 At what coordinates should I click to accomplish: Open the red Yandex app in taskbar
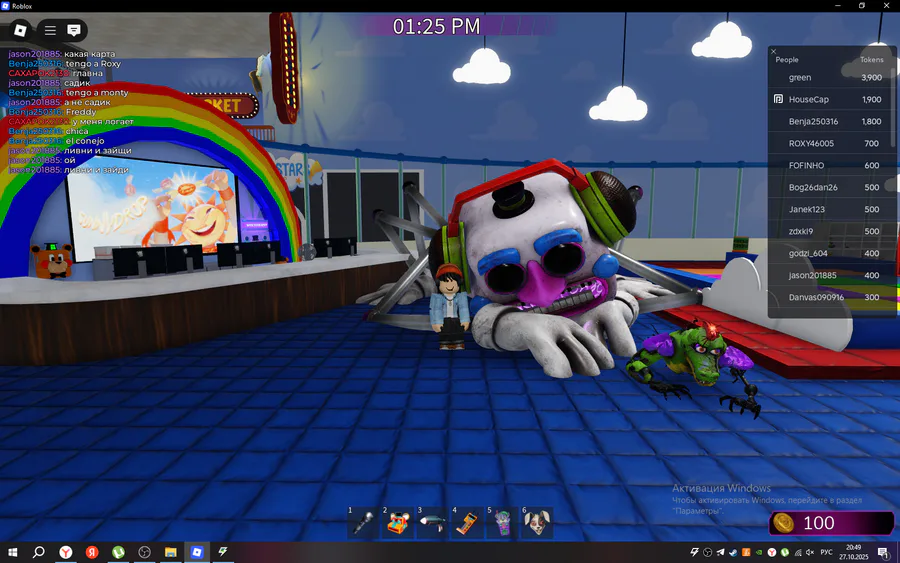pos(92,552)
